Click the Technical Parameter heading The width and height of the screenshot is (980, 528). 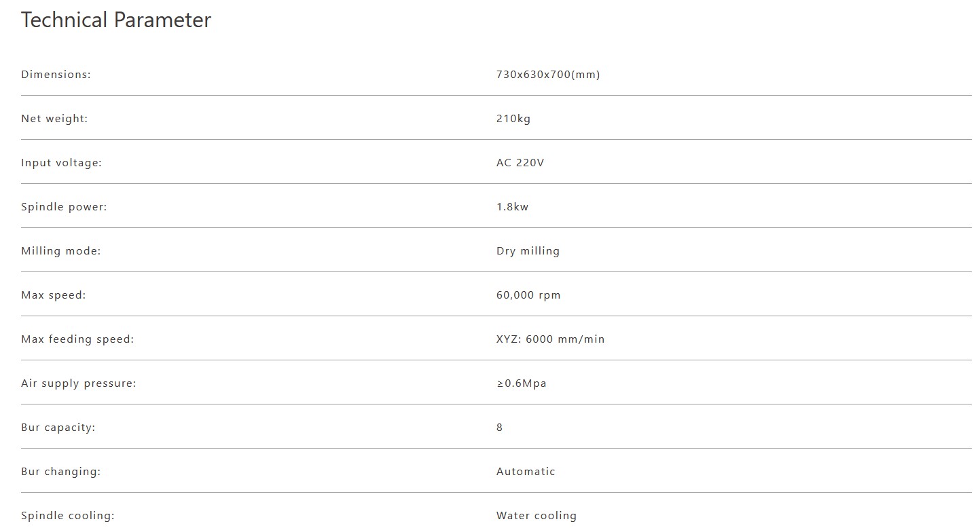coord(116,20)
